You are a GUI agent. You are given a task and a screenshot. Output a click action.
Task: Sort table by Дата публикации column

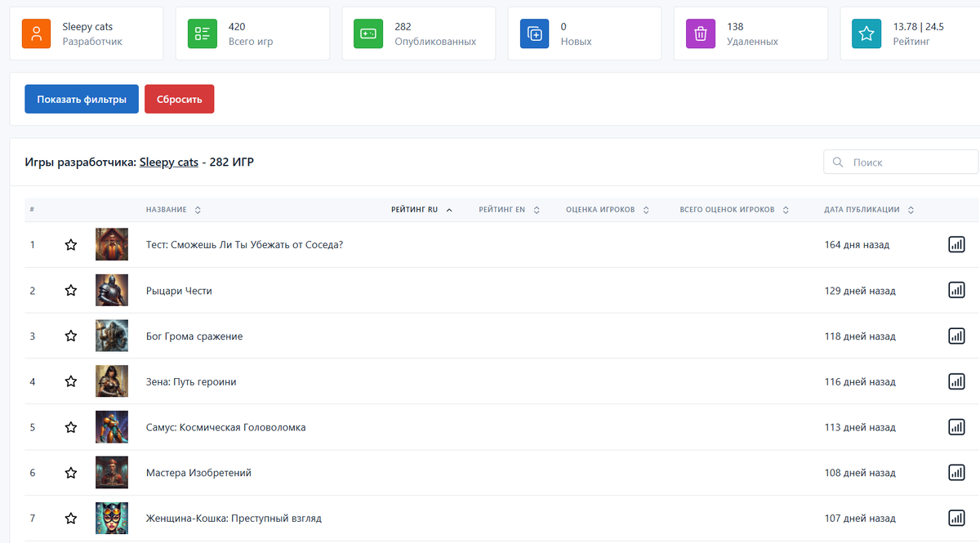pyautogui.click(x=869, y=210)
